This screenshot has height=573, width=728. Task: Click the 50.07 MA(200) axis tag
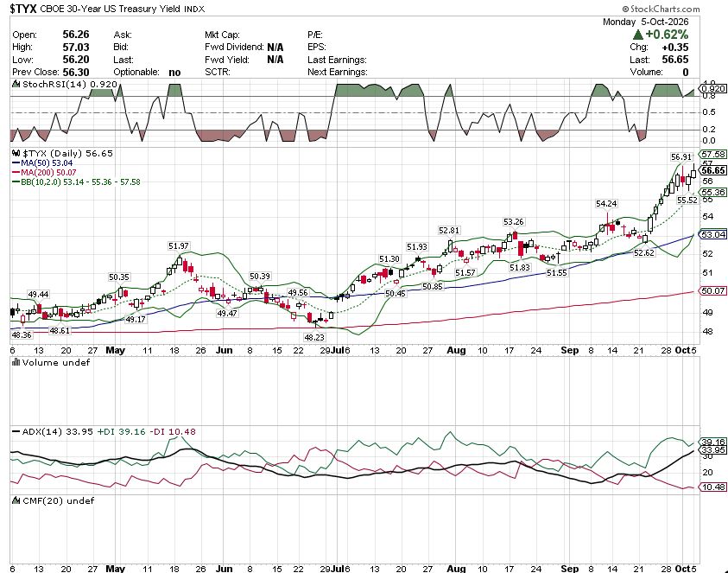[x=713, y=290]
